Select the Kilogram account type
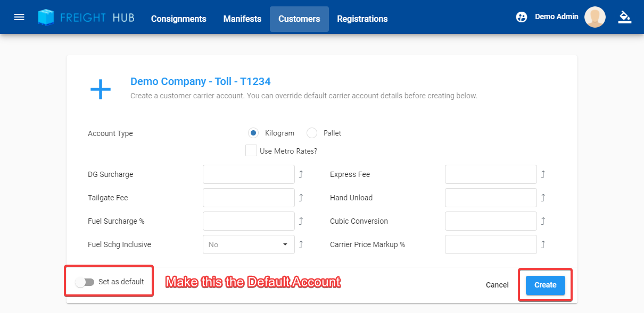The image size is (644, 313). click(253, 133)
